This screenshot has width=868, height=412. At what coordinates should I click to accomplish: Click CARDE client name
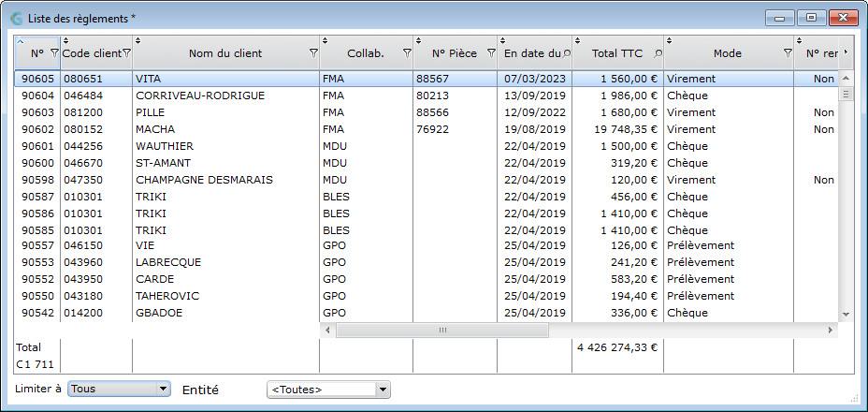click(155, 279)
